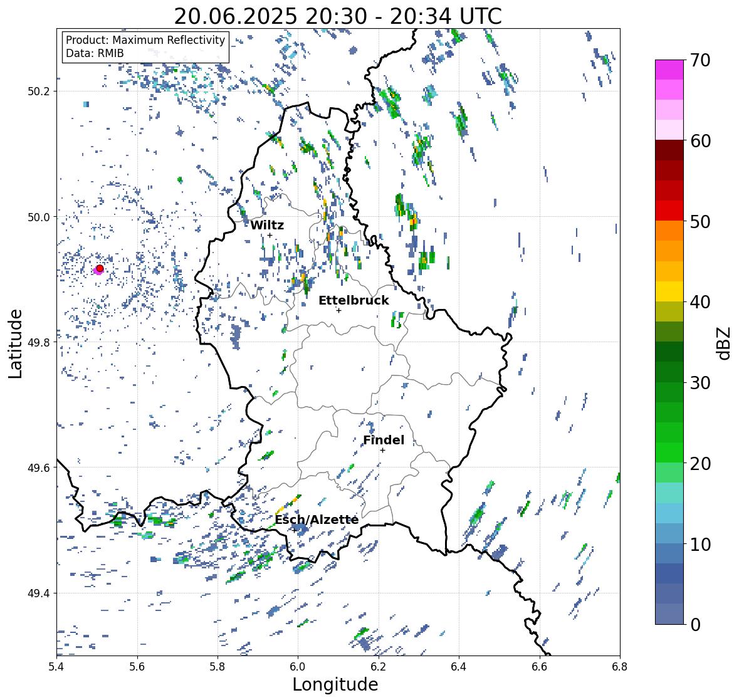Click the 50.0 latitude tick label
The image size is (739, 700).
38,217
